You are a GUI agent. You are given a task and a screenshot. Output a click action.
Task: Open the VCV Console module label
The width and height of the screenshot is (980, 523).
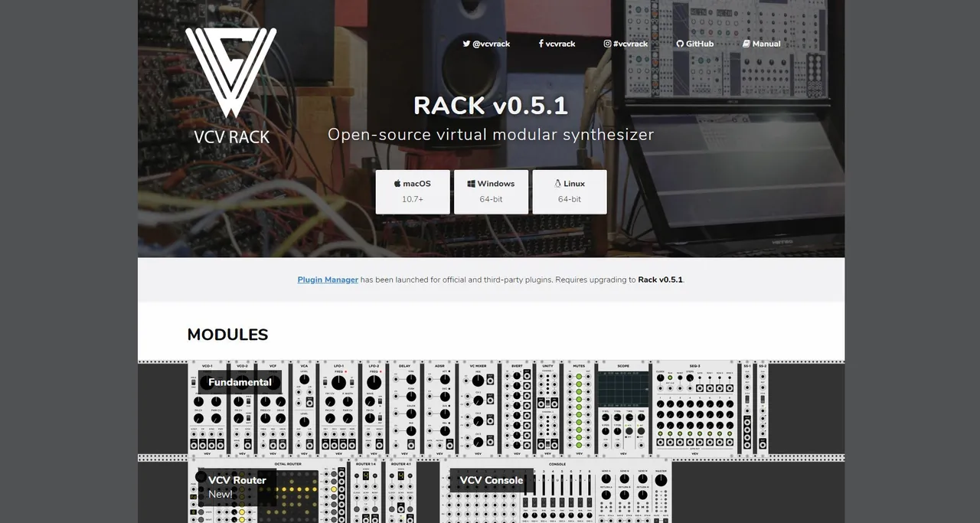click(492, 481)
